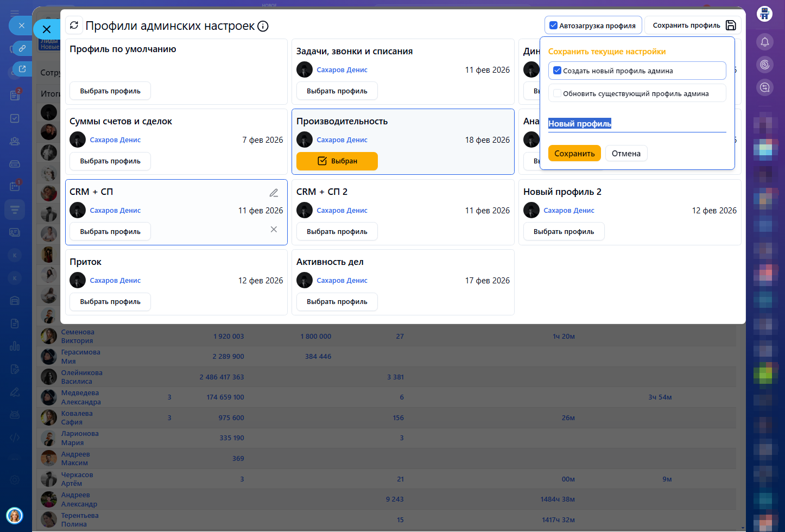Click the selected Выбран button
The width and height of the screenshot is (785, 532).
(337, 161)
